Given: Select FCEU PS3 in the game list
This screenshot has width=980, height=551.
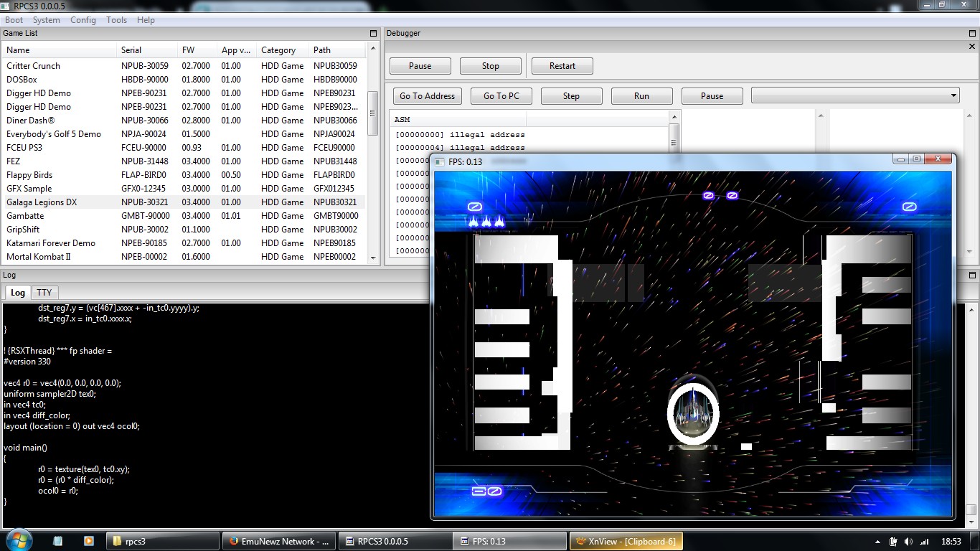Looking at the screenshot, I should 184,148.
